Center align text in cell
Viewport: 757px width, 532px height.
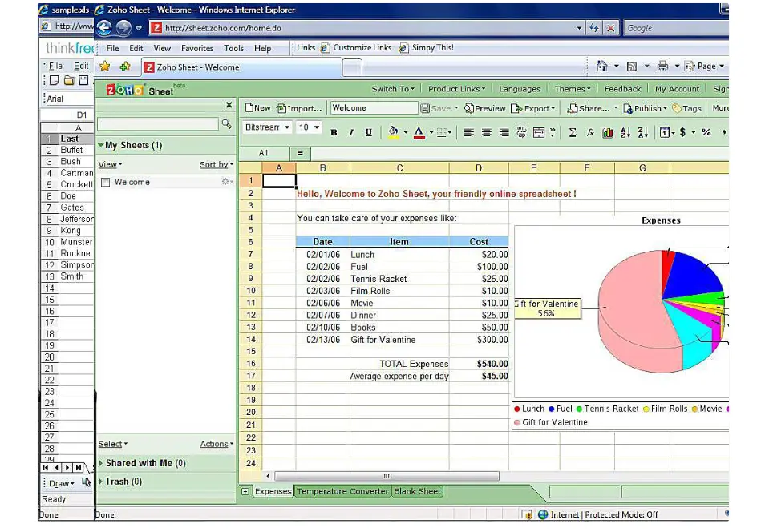point(486,132)
